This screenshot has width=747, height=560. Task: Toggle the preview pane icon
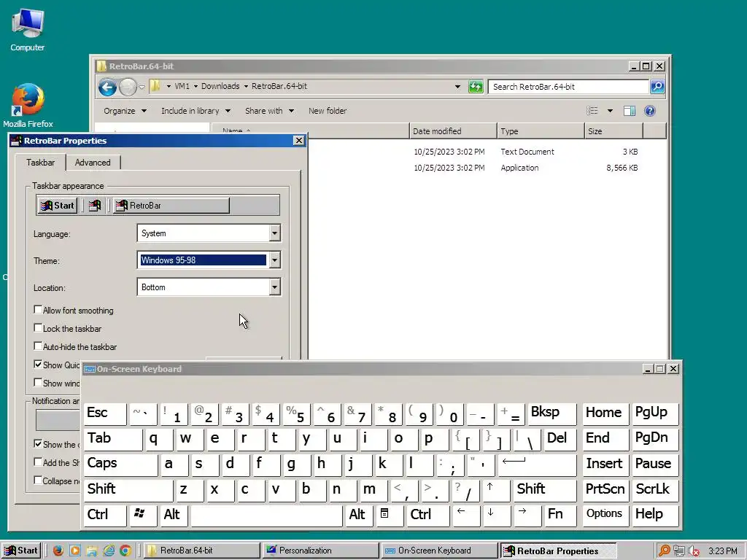630,111
